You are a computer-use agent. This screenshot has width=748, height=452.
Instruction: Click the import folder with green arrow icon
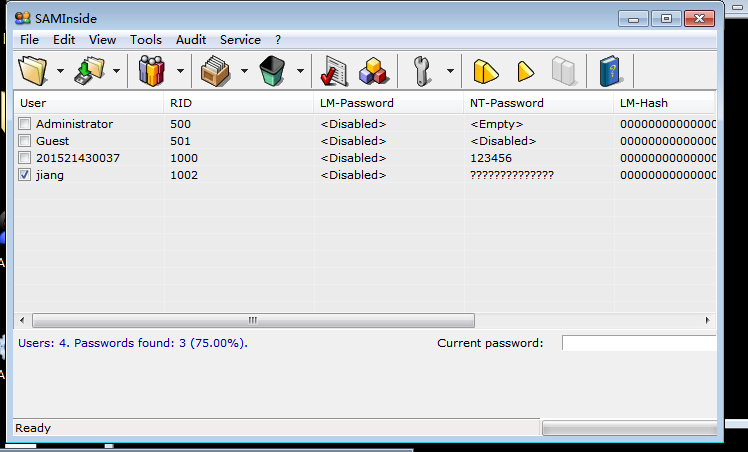[x=90, y=71]
